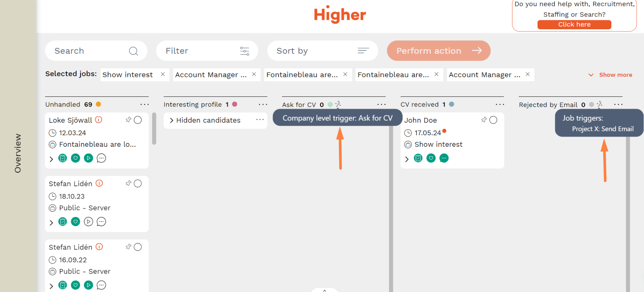The width and height of the screenshot is (644, 292).
Task: Click the play icon on Loke Sjöwall's card
Action: tap(88, 158)
